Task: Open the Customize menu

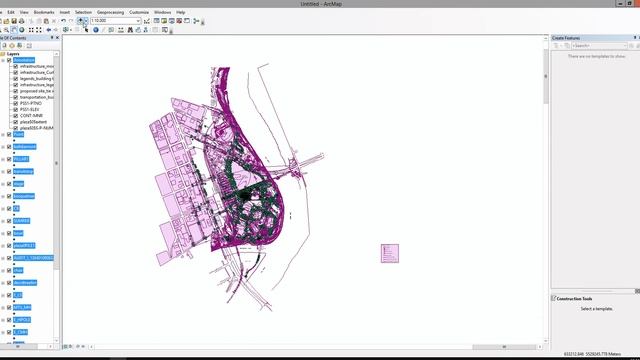Action: (x=139, y=12)
